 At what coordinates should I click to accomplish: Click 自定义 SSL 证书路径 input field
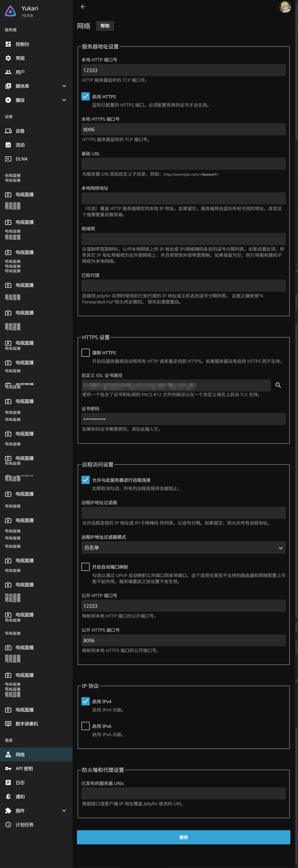tap(176, 386)
